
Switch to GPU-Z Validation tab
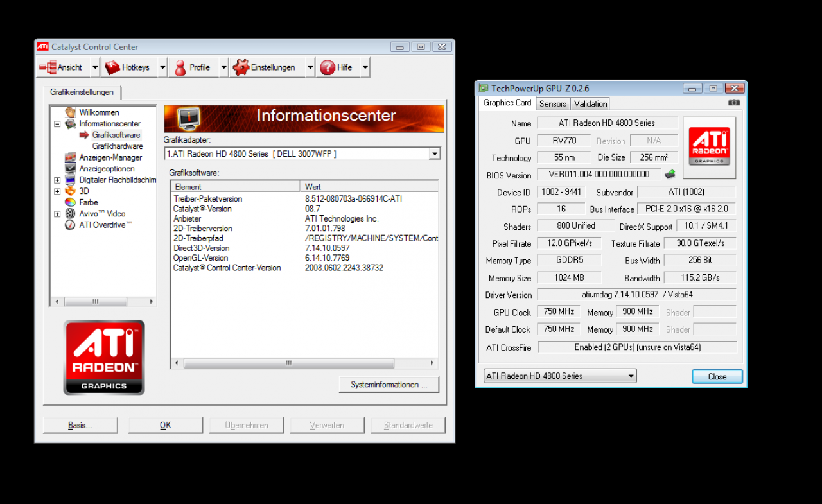pos(590,104)
